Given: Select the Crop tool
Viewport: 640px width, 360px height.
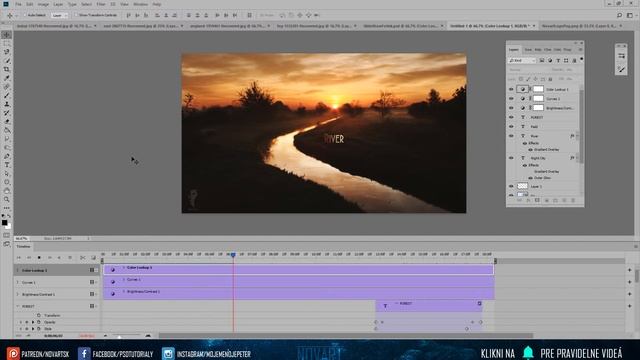Looking at the screenshot, I should point(7,69).
